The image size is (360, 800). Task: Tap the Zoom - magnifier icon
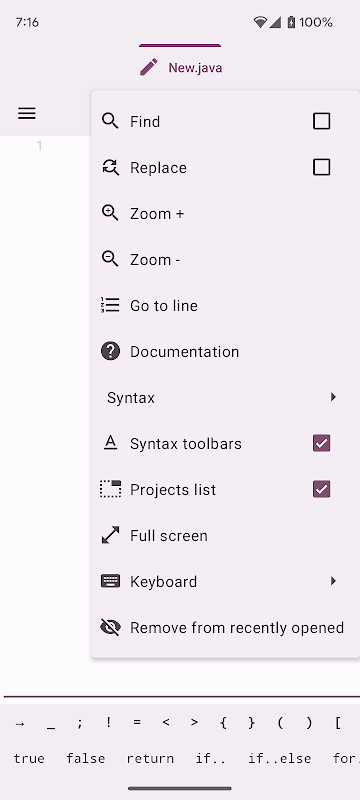click(x=110, y=259)
